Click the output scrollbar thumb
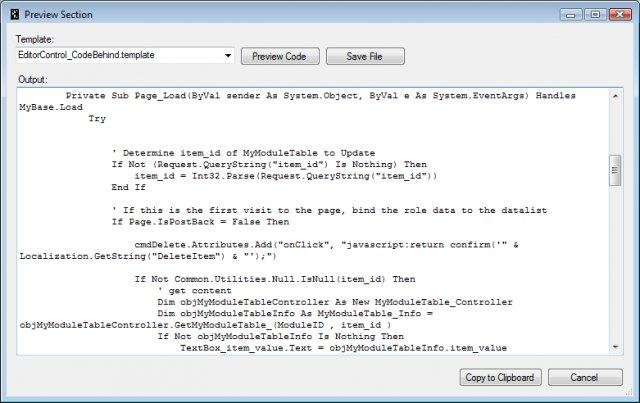This screenshot has height=403, width=640. pos(616,172)
